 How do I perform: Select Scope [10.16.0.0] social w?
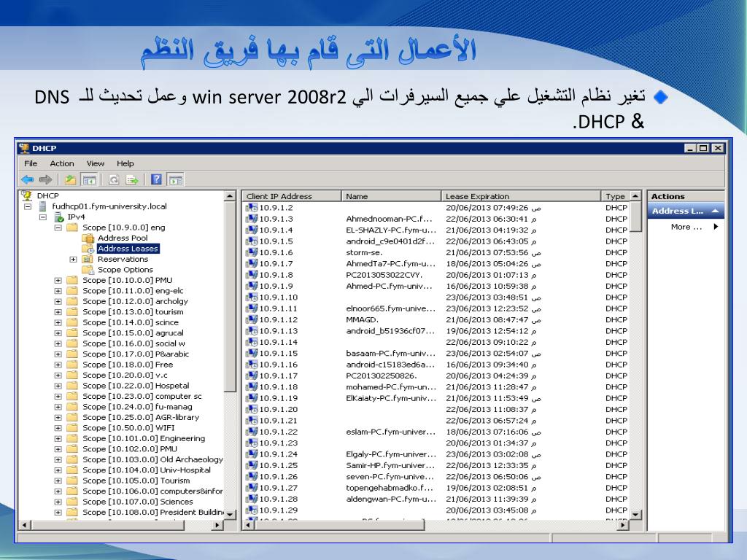[134, 343]
